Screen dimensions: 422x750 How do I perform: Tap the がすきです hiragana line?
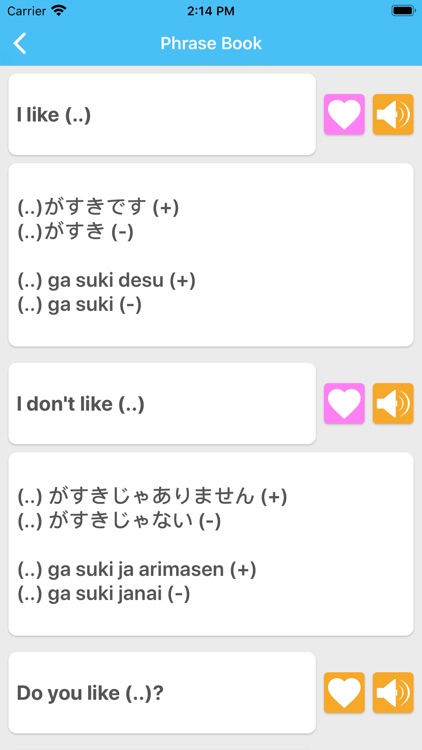pos(98,208)
